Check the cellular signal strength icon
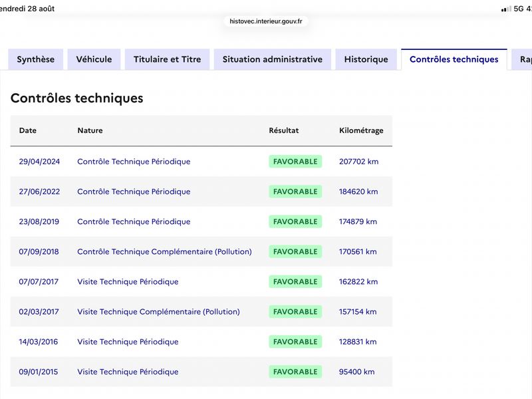Viewport: 532px width, 399px height. 506,9
